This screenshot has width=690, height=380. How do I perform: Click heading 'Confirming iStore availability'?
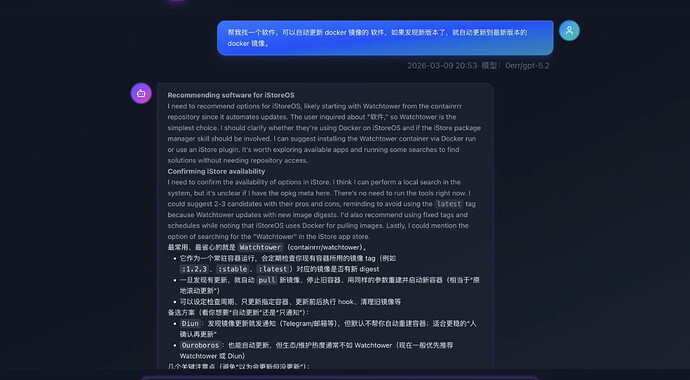(x=216, y=172)
